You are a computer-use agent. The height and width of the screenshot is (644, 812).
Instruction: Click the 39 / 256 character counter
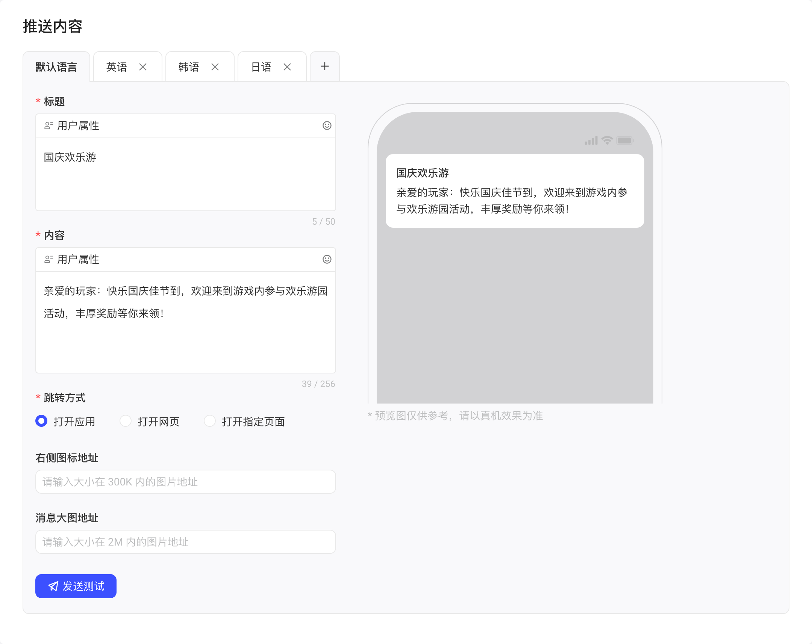tap(318, 384)
